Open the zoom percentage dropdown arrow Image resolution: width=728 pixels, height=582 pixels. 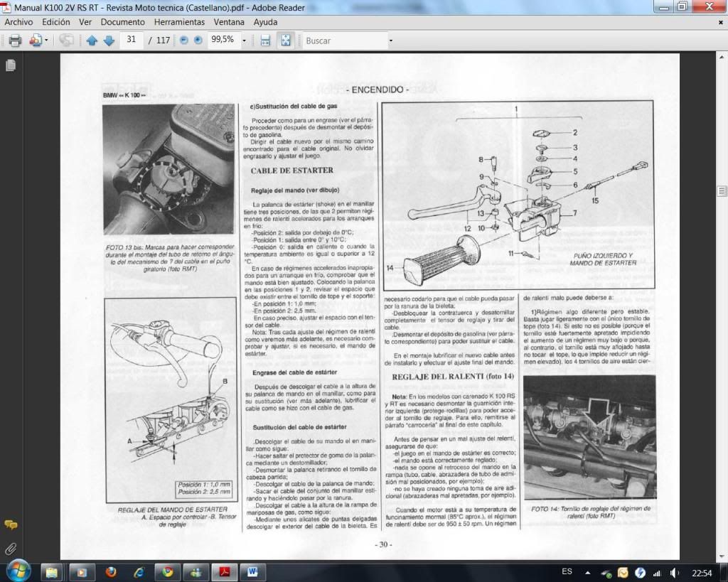point(245,41)
